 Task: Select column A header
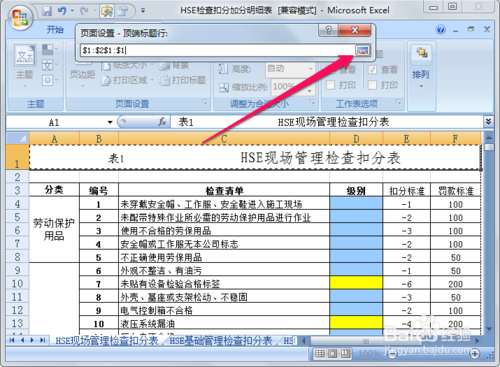pos(54,138)
